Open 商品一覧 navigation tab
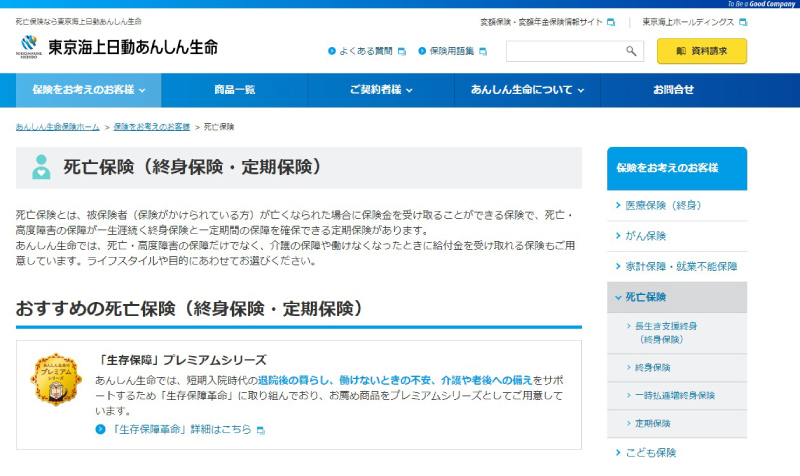 pos(235,90)
